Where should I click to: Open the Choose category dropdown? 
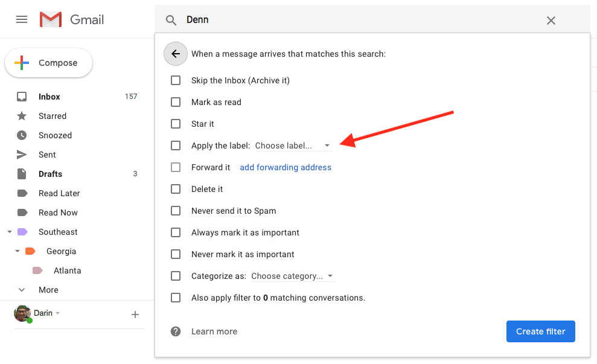(293, 276)
